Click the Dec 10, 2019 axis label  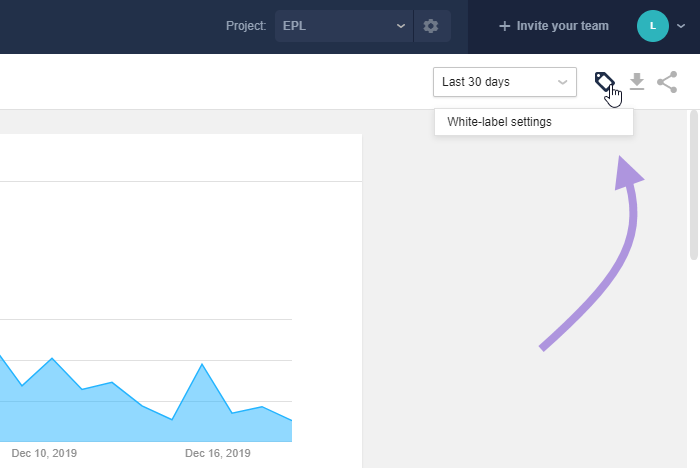44,453
